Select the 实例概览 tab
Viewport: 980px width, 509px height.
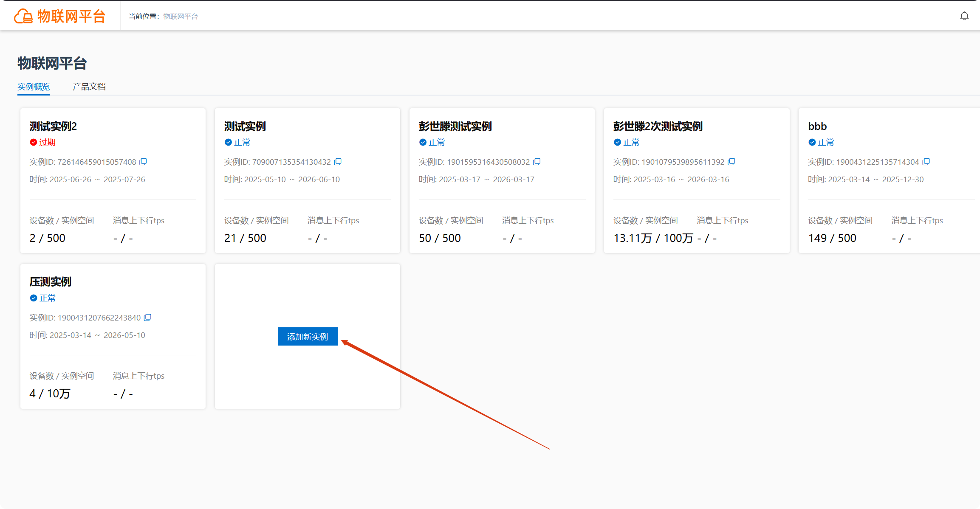point(34,87)
